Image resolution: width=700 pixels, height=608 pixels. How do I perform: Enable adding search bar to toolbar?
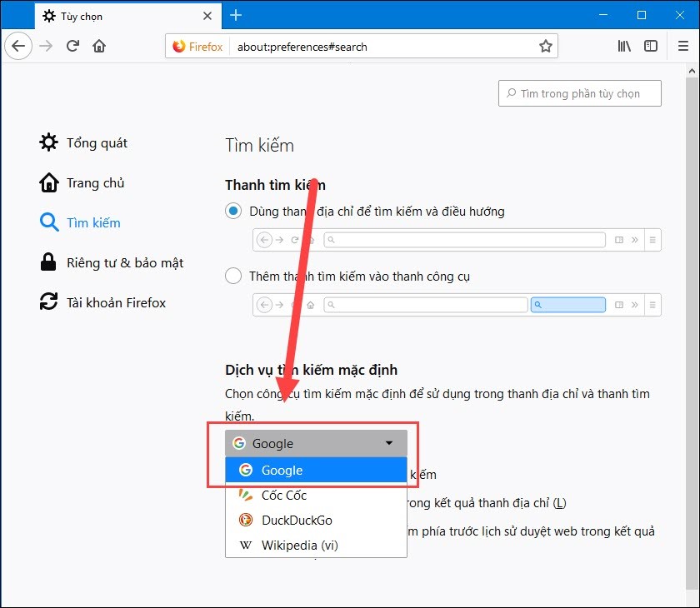pos(233,275)
